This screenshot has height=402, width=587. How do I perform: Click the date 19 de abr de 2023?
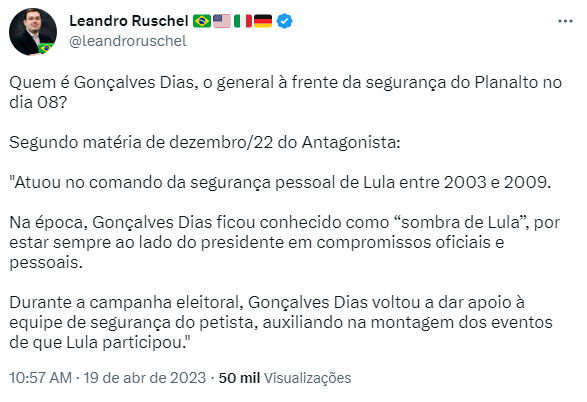point(144,378)
